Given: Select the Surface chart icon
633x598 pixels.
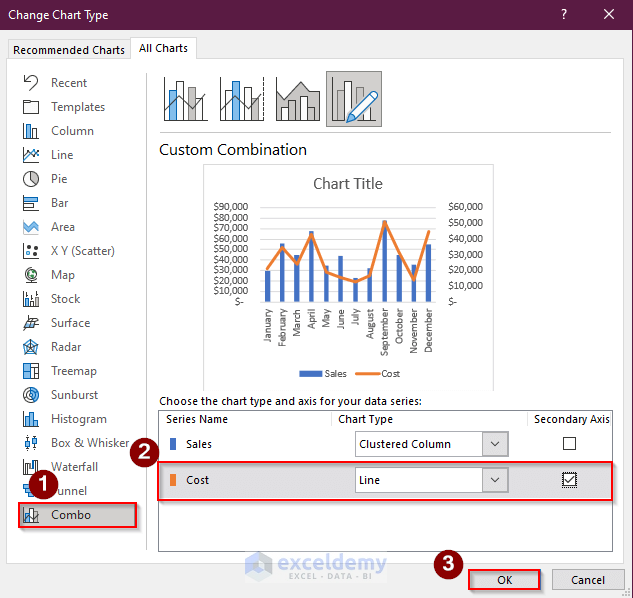Looking at the screenshot, I should [x=31, y=323].
